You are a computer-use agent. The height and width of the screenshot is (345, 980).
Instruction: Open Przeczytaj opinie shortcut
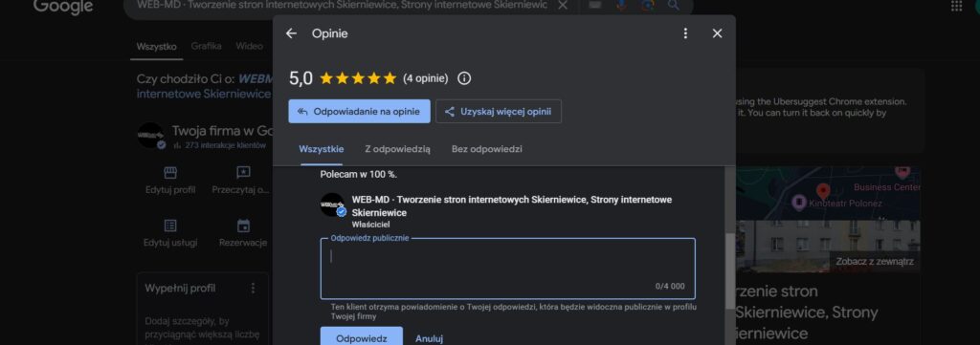click(240, 181)
